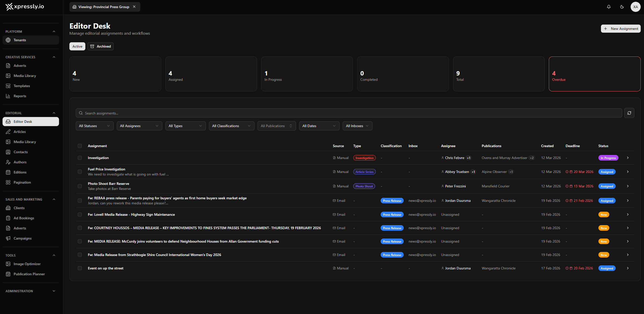Screen dimensions: 644x314
Task: Select the Authors sidebar icon
Action: coord(8,162)
